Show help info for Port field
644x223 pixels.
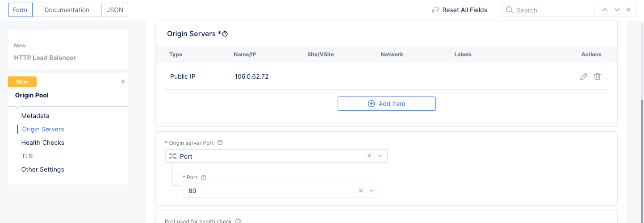(x=204, y=177)
